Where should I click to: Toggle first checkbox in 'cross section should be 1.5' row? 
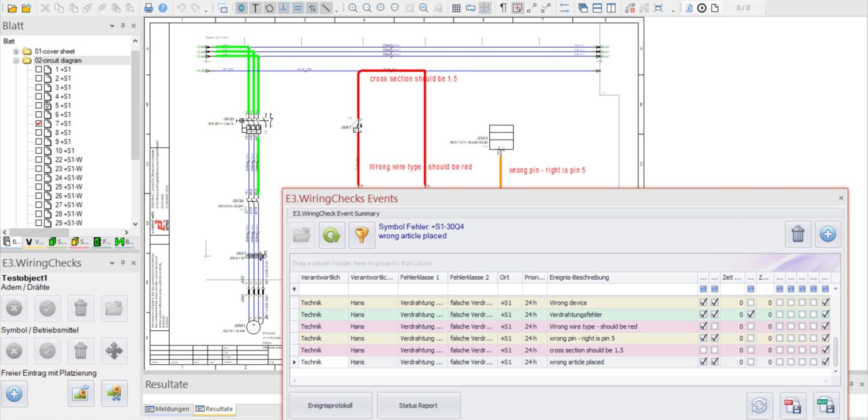click(x=704, y=350)
